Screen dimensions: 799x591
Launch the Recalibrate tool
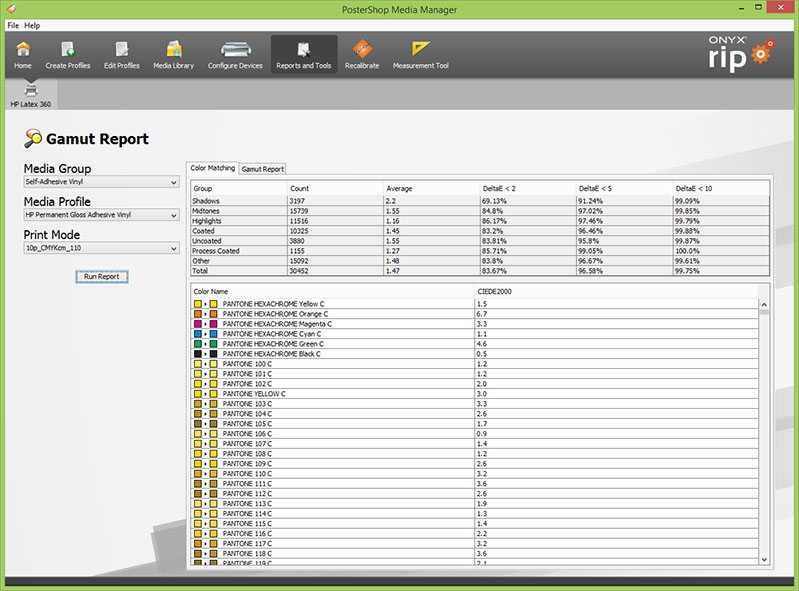(x=362, y=55)
